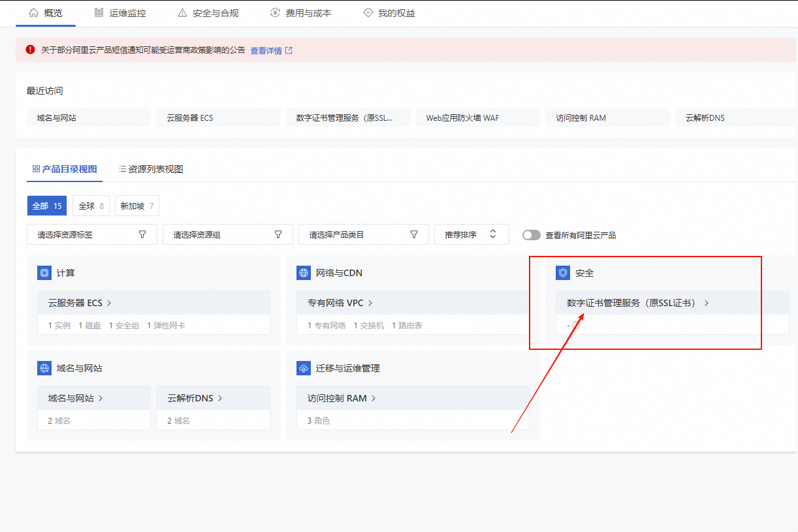Open recently visited 域名与网站 chip
The width and height of the screenshot is (798, 532).
(x=89, y=117)
